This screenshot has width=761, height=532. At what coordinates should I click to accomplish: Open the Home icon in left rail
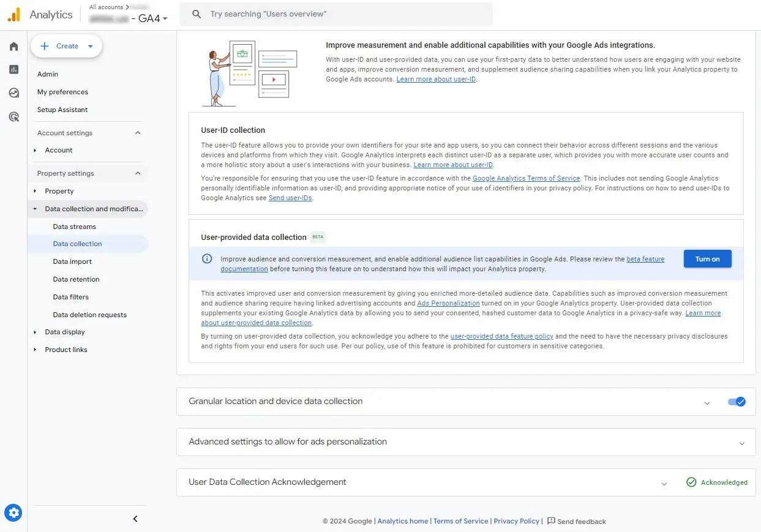coord(13,47)
